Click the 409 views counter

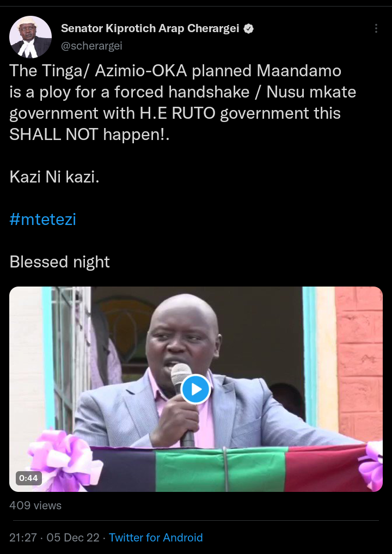[x=35, y=505]
